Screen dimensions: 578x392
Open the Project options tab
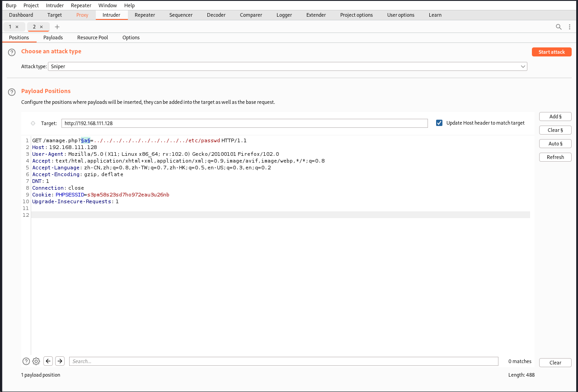coord(357,15)
